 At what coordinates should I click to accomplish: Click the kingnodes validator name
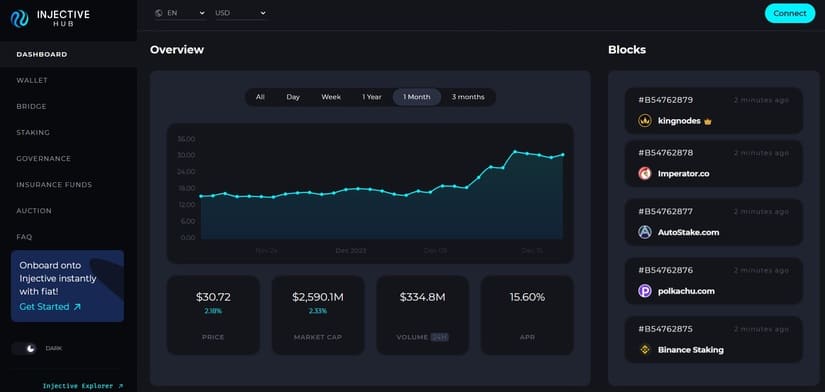tap(679, 121)
